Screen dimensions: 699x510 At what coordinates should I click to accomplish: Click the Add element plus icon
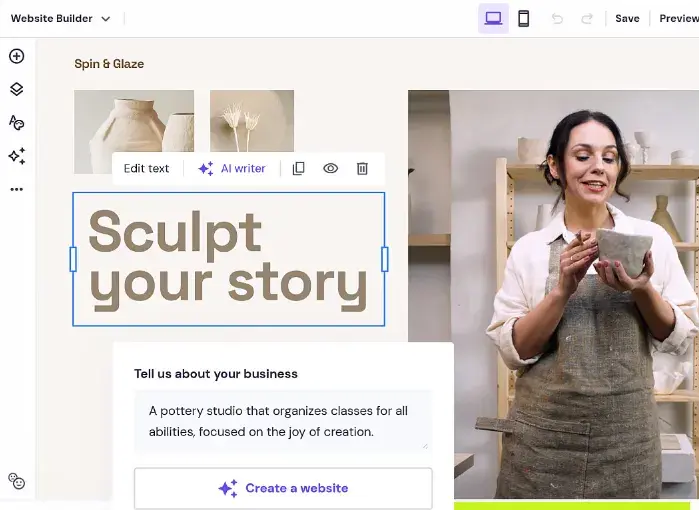coord(16,56)
